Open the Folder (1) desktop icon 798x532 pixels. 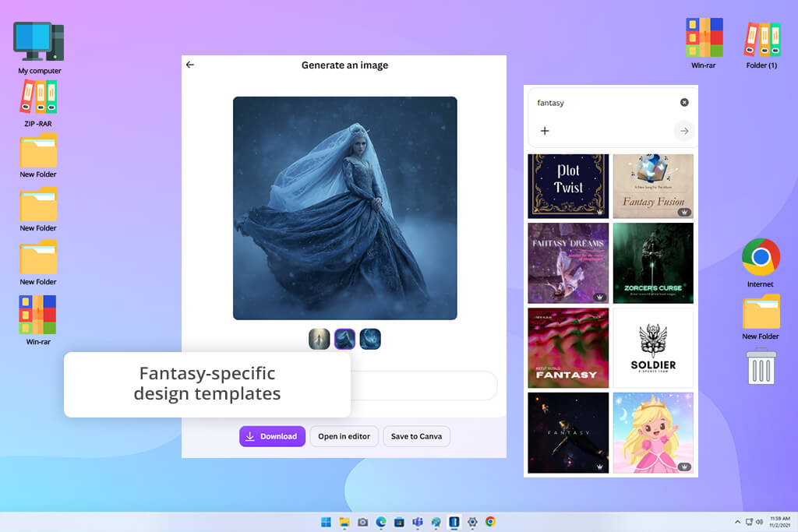pyautogui.click(x=761, y=44)
